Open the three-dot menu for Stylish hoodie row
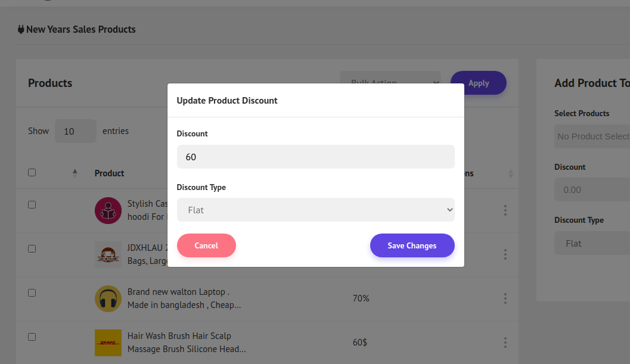 (x=505, y=210)
